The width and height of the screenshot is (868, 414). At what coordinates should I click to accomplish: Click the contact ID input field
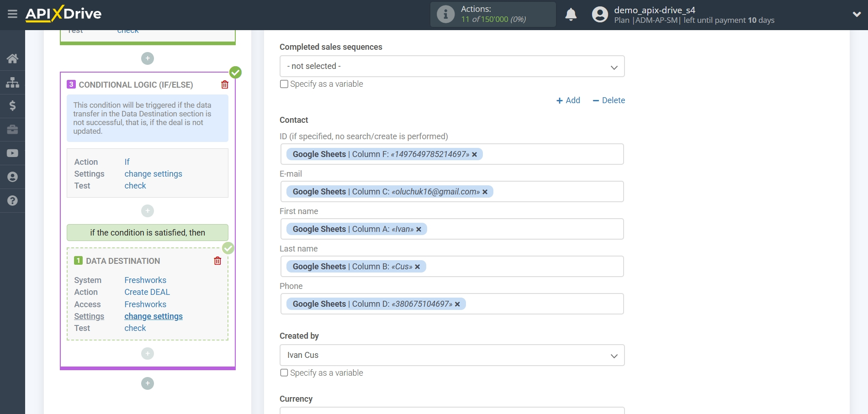coord(452,154)
